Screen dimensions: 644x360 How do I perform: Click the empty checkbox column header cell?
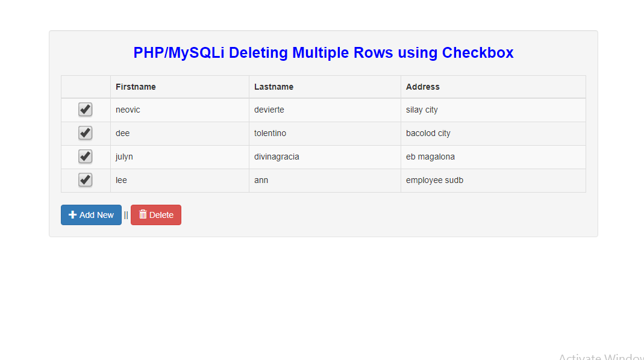click(85, 87)
